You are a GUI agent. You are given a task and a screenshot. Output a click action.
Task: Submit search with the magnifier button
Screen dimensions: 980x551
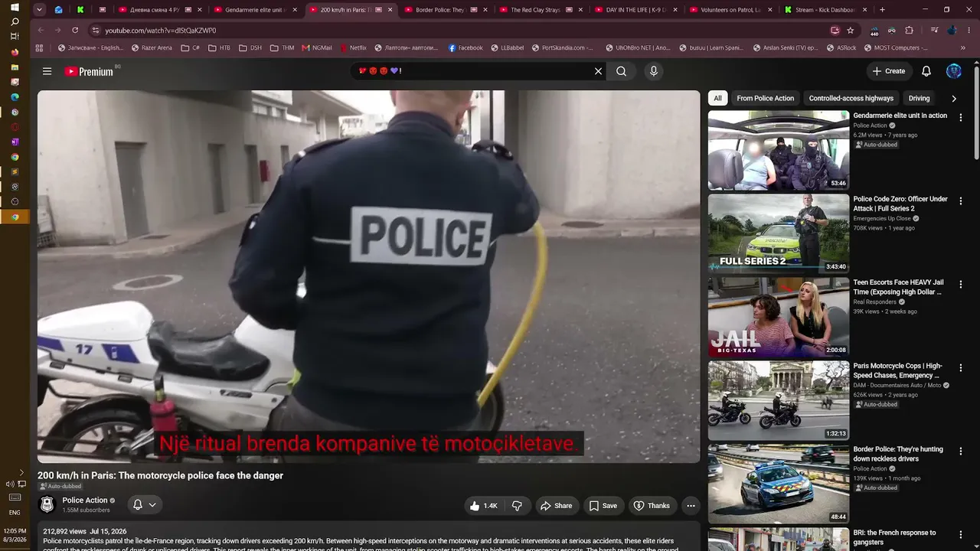(622, 71)
